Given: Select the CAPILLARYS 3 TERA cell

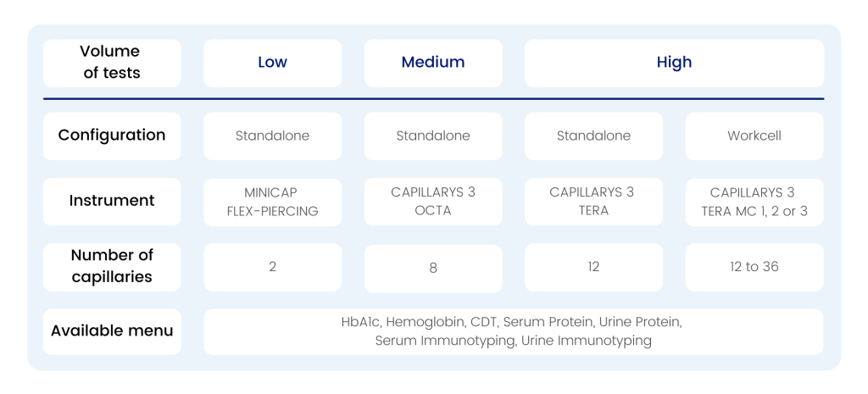Looking at the screenshot, I should tap(593, 202).
